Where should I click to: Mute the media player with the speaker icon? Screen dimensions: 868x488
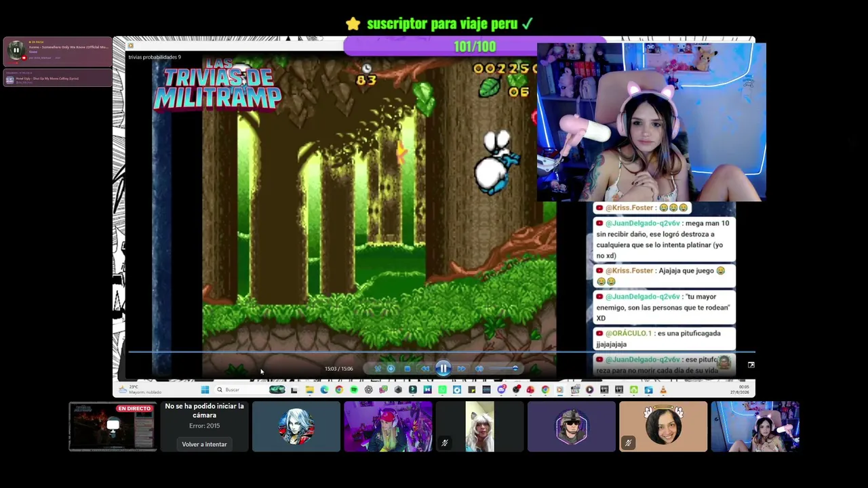pos(479,369)
